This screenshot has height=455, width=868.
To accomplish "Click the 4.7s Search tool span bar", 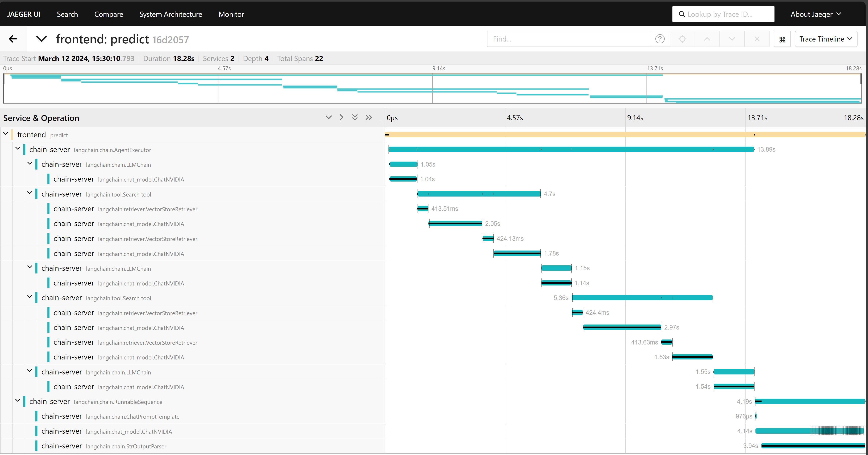I will pos(479,194).
